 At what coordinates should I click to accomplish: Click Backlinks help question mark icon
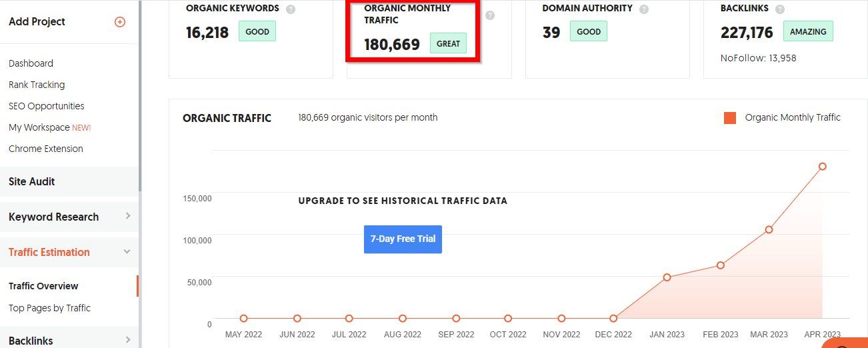coord(780,9)
